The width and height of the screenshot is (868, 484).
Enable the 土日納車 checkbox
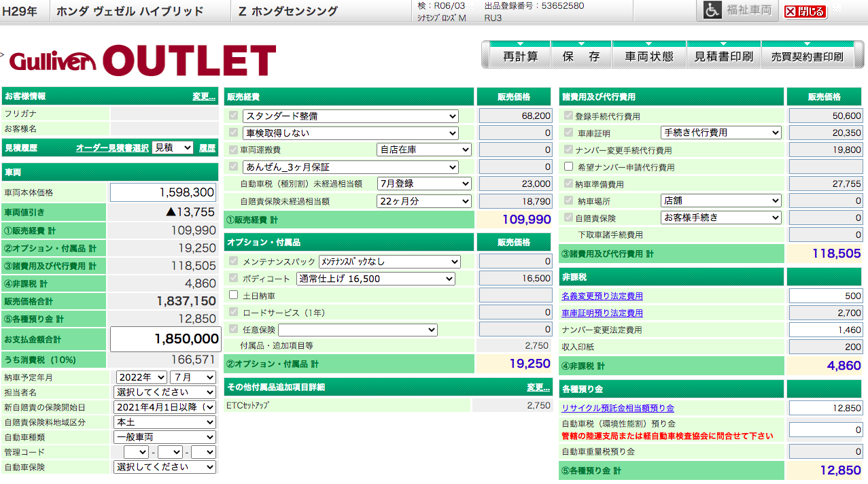[x=234, y=295]
